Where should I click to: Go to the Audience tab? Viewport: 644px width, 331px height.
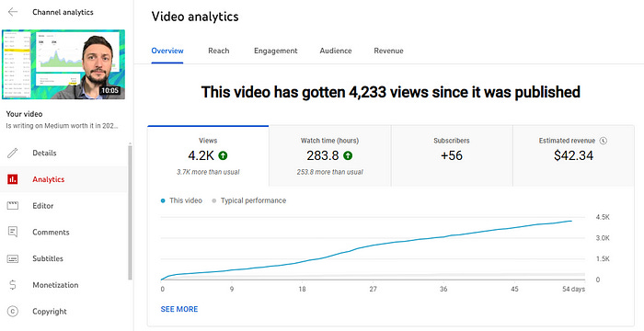click(336, 51)
